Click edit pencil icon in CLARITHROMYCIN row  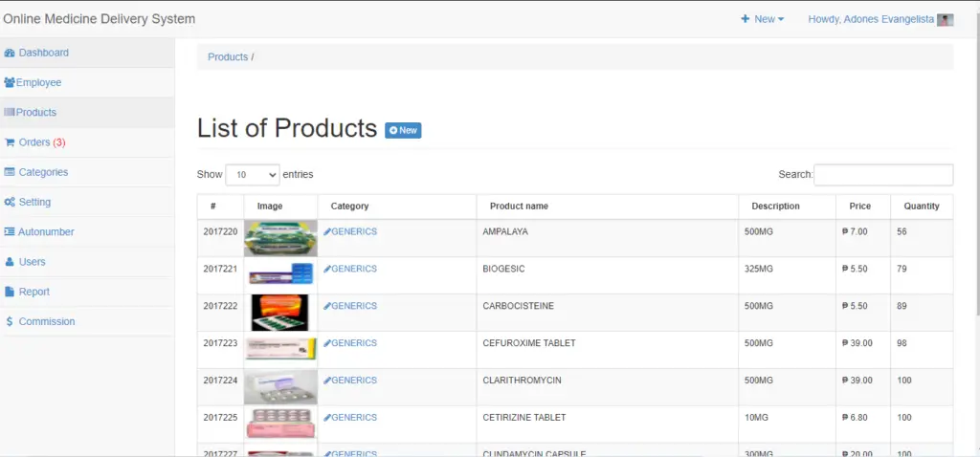(x=327, y=381)
